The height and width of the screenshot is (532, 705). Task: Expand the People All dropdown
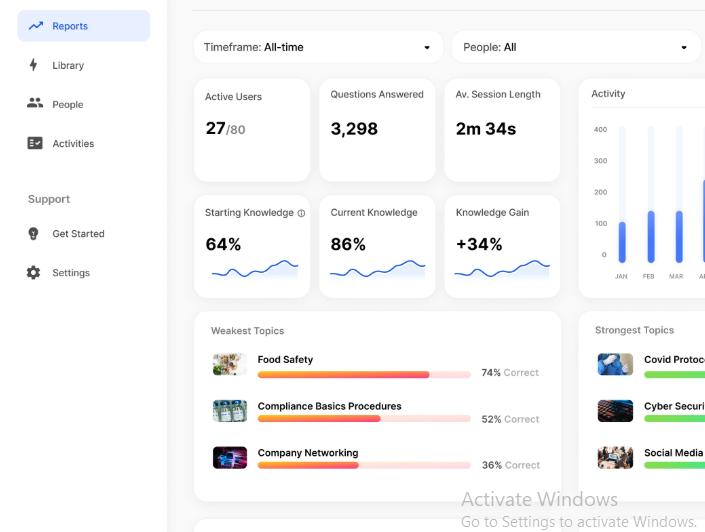point(576,47)
